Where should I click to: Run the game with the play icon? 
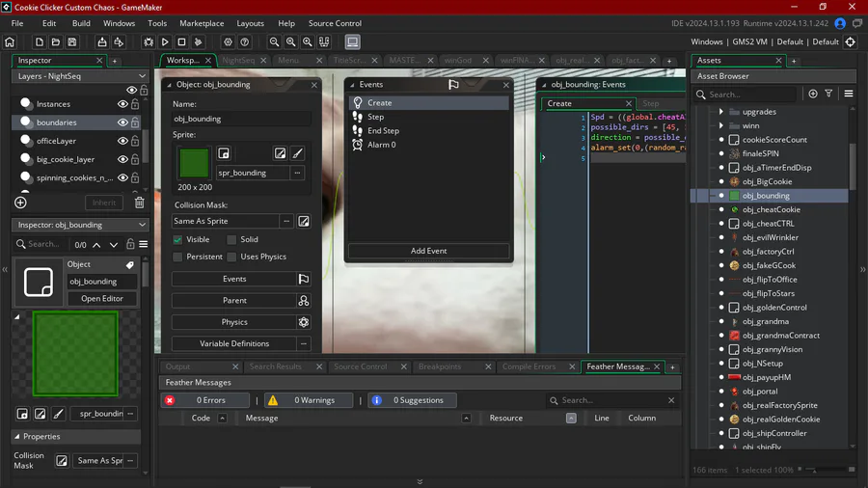(x=165, y=42)
